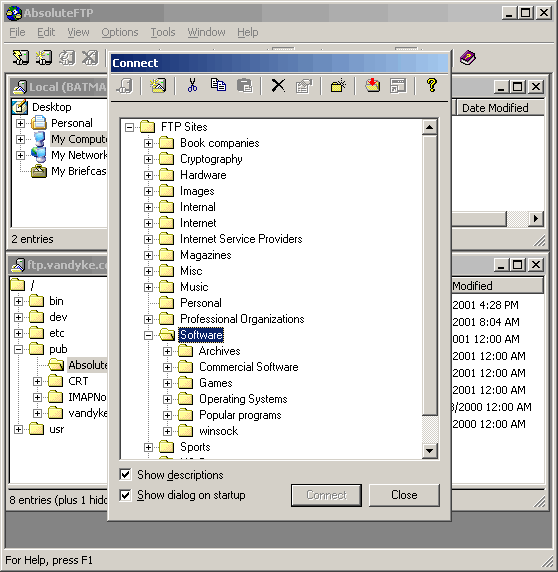Image resolution: width=558 pixels, height=572 pixels.
Task: Click the grayed Reconnect icon in main toolbar
Action: click(67, 58)
